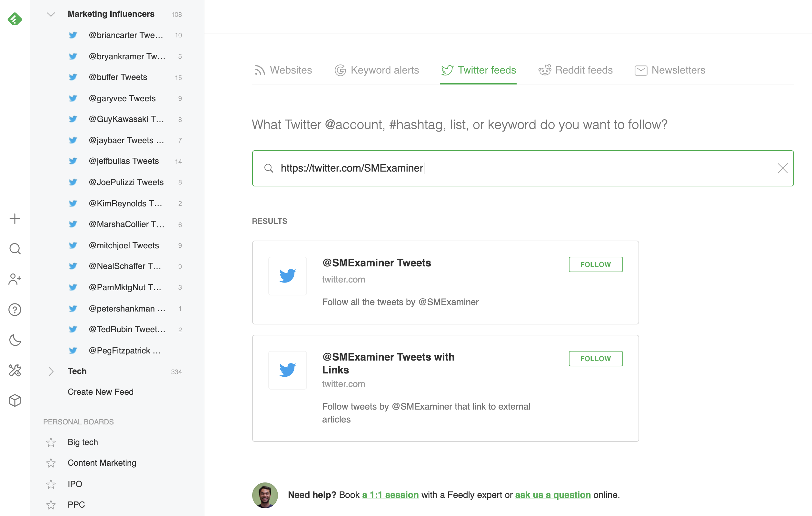Select the @garyvee Tweets feed
This screenshot has width=812, height=516.
[122, 98]
